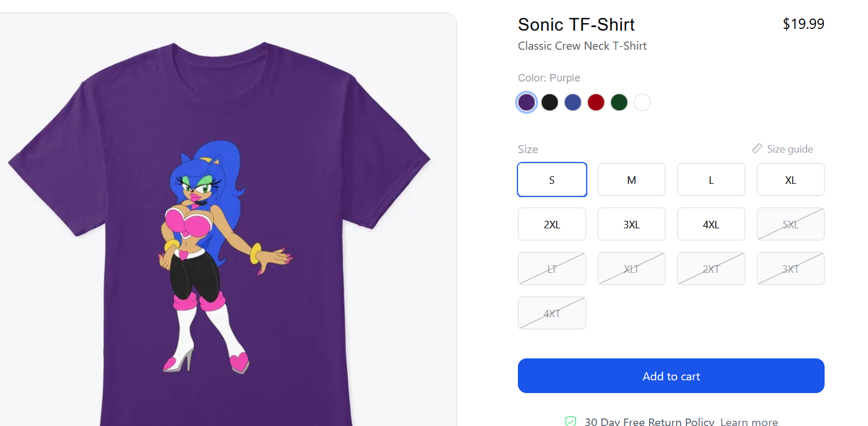Choose the black shirt color

(x=550, y=102)
